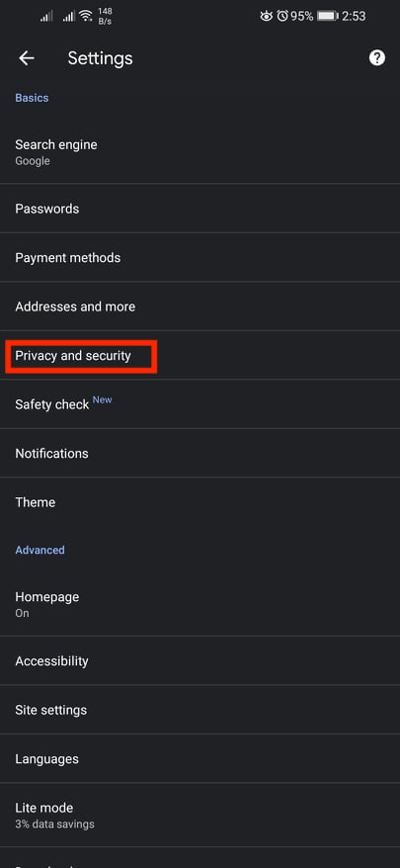400x868 pixels.
Task: Open Lite mode settings
Action: (x=200, y=815)
